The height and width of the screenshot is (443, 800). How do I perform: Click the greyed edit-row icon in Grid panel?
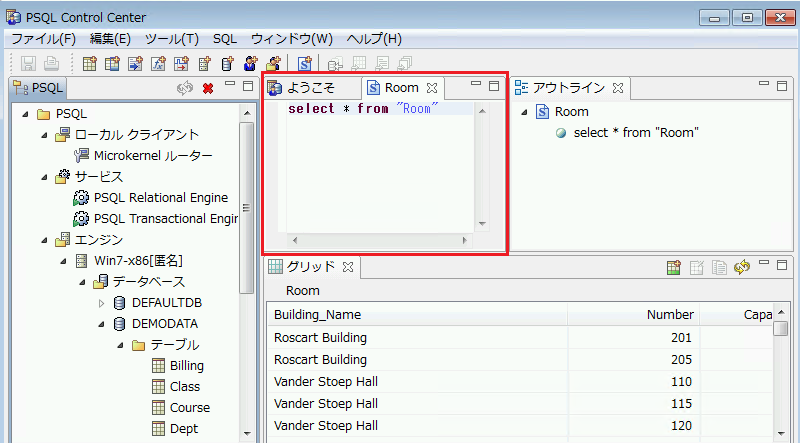click(x=697, y=267)
